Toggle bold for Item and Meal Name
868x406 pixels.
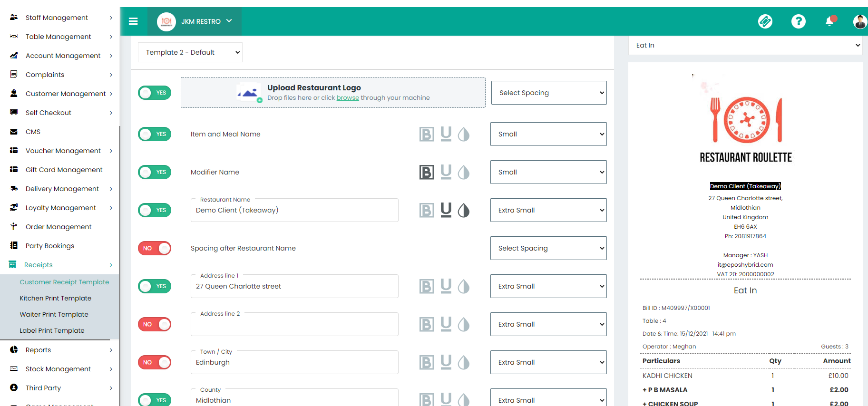click(x=427, y=134)
